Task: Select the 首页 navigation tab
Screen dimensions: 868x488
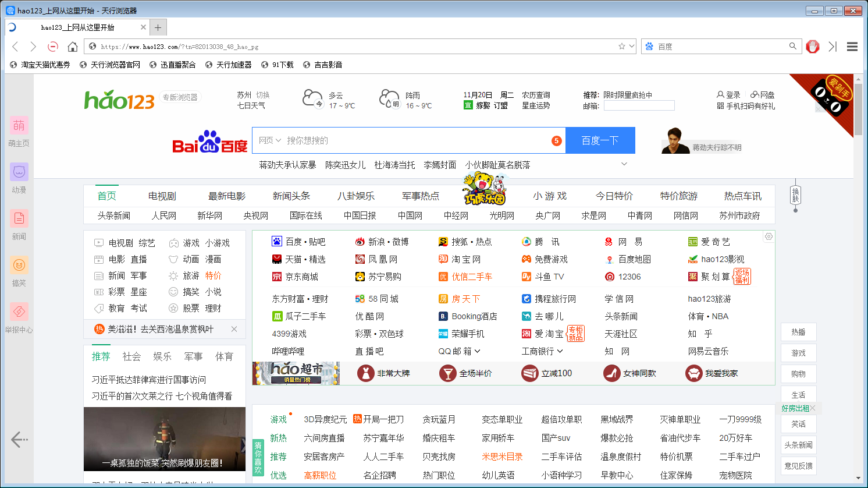Action: (x=107, y=196)
